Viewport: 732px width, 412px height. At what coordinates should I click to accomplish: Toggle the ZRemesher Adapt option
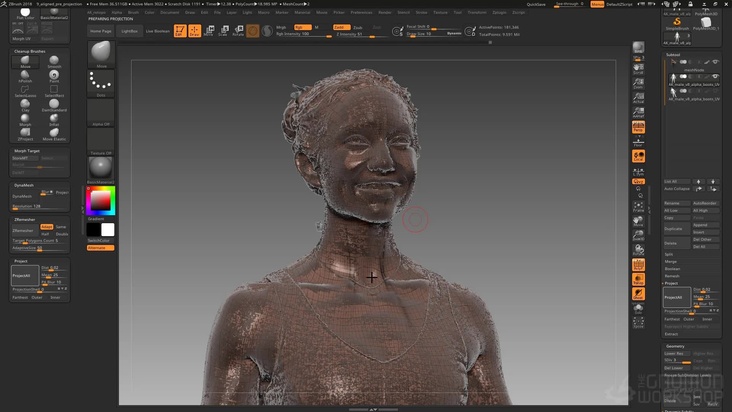click(x=46, y=227)
